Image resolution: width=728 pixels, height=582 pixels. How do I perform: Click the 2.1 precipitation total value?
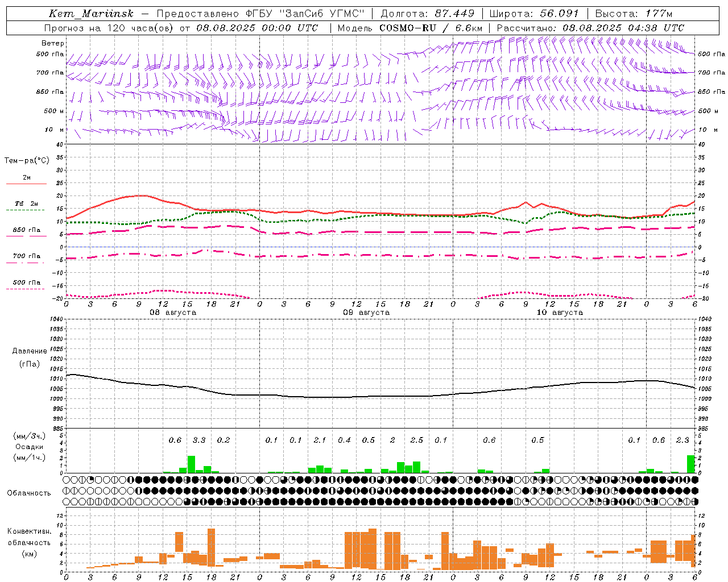pos(320,440)
